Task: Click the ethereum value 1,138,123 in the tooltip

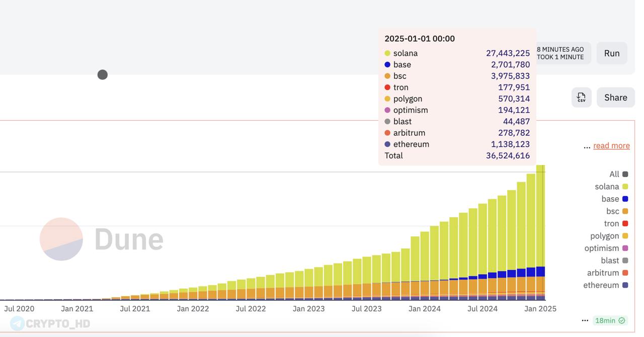Action: click(x=510, y=144)
